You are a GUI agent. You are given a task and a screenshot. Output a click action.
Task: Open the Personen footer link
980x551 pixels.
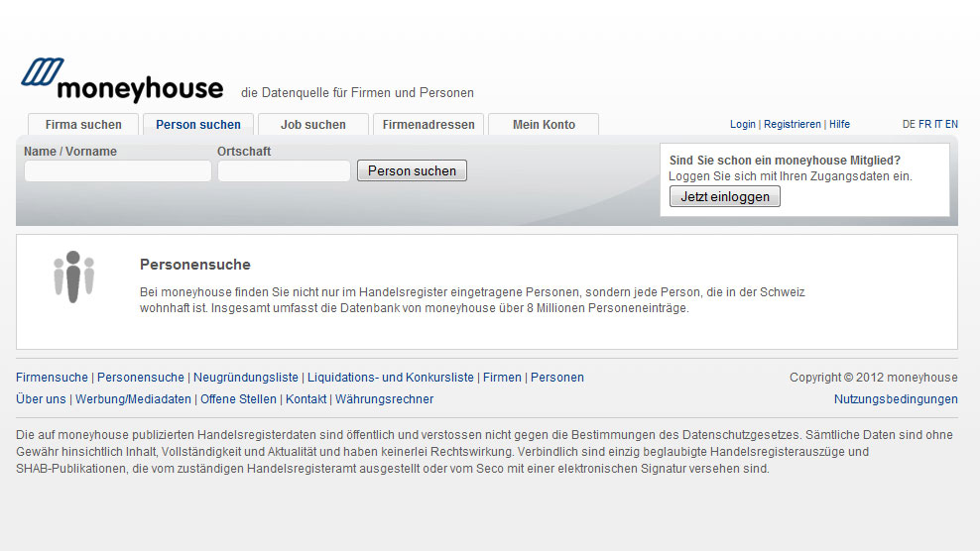tap(556, 378)
